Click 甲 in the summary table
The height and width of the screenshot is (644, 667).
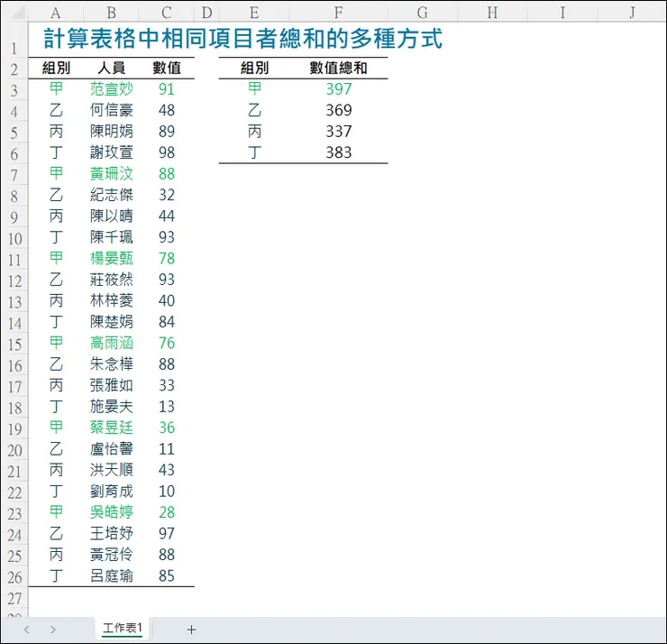(254, 88)
